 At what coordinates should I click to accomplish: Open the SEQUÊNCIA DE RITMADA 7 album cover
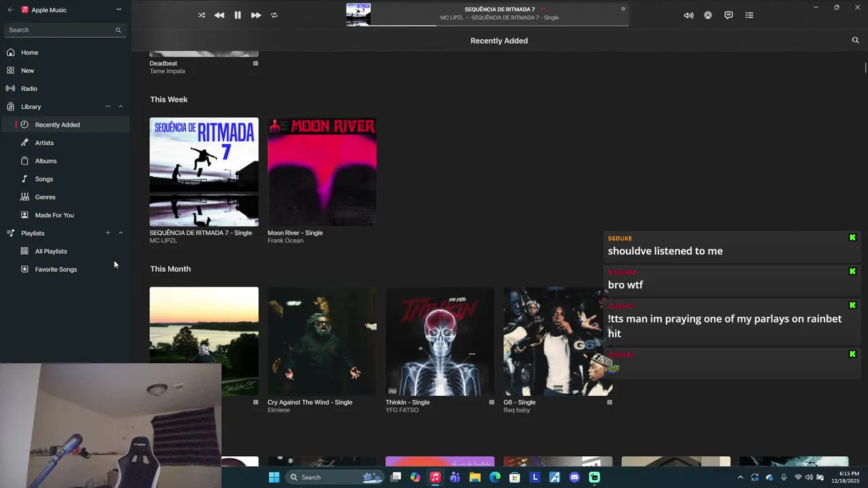(204, 171)
